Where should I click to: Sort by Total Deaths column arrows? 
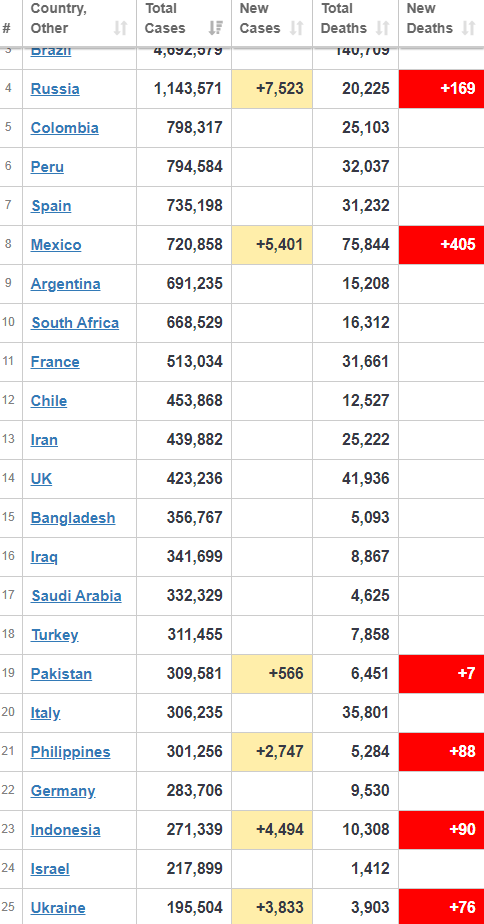pos(383,28)
